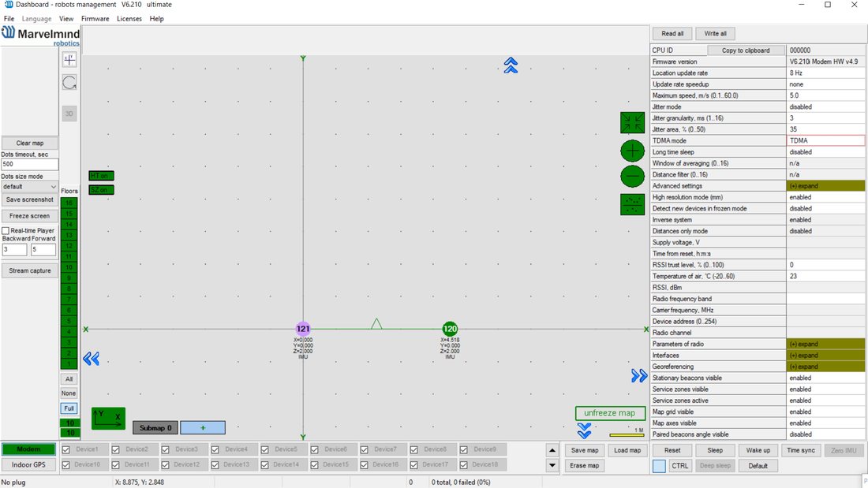This screenshot has width=868, height=488.
Task: Click the green Y X axes orientation icon
Action: click(x=109, y=419)
